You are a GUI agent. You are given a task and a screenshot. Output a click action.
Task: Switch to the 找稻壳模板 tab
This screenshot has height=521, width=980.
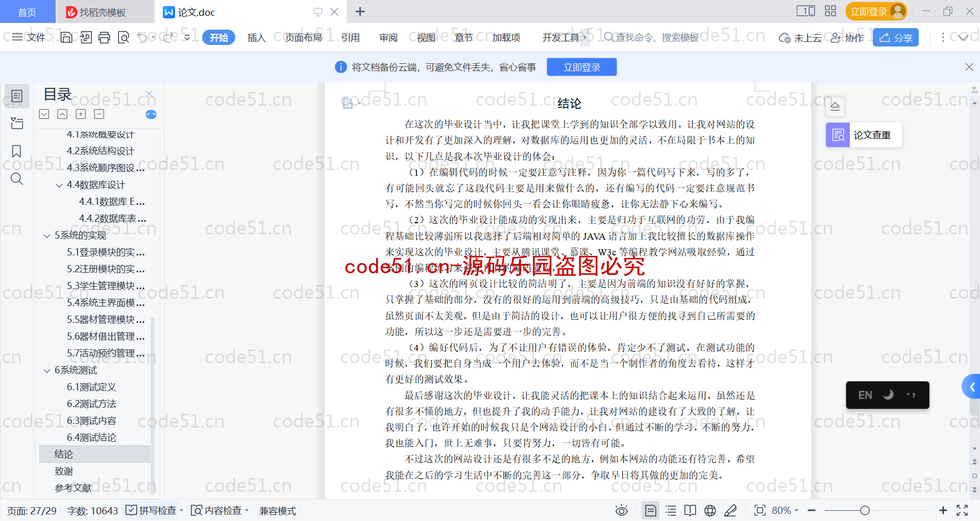pyautogui.click(x=105, y=12)
